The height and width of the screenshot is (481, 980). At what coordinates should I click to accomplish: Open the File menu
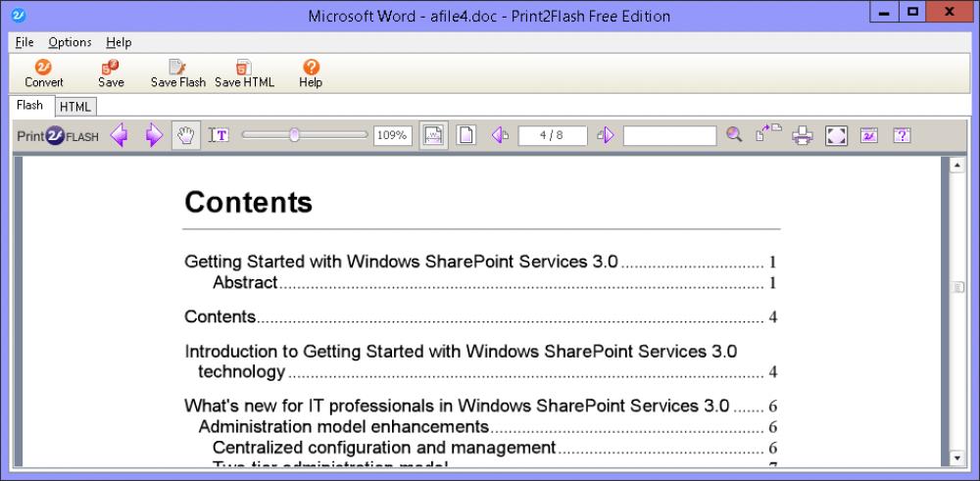(x=24, y=42)
